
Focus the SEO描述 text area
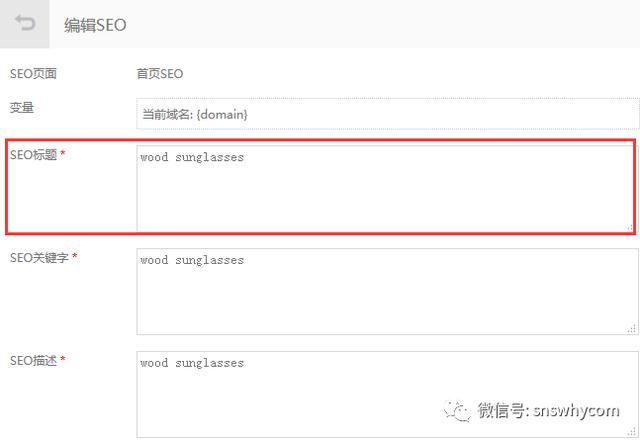point(387,394)
